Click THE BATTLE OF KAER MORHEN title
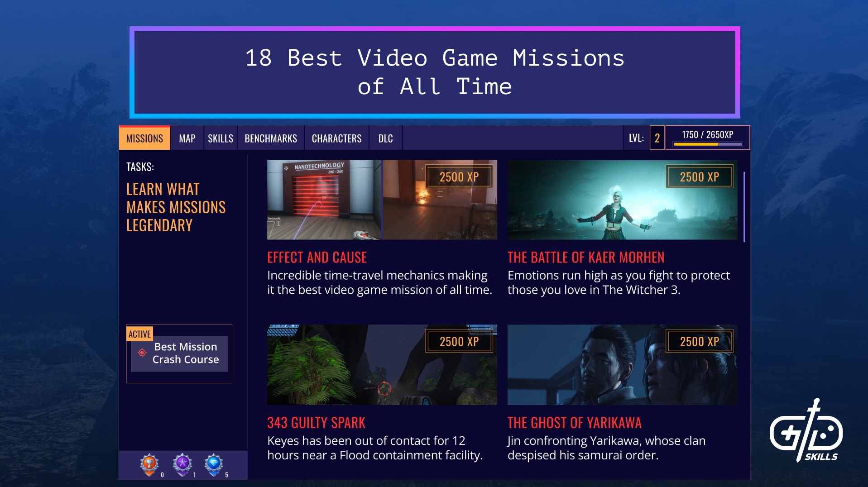Viewport: 868px width, 487px height. tap(586, 258)
